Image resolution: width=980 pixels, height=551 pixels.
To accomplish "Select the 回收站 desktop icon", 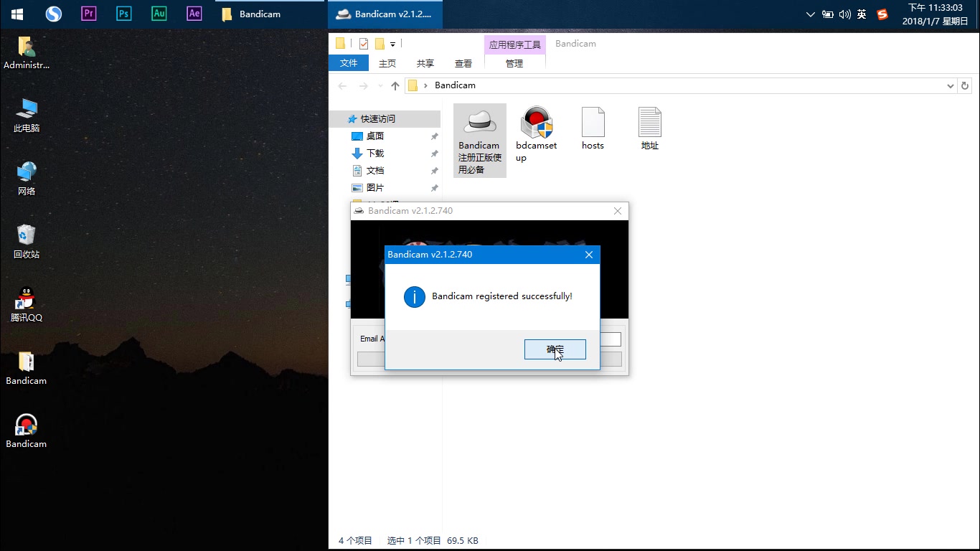I will pyautogui.click(x=27, y=242).
